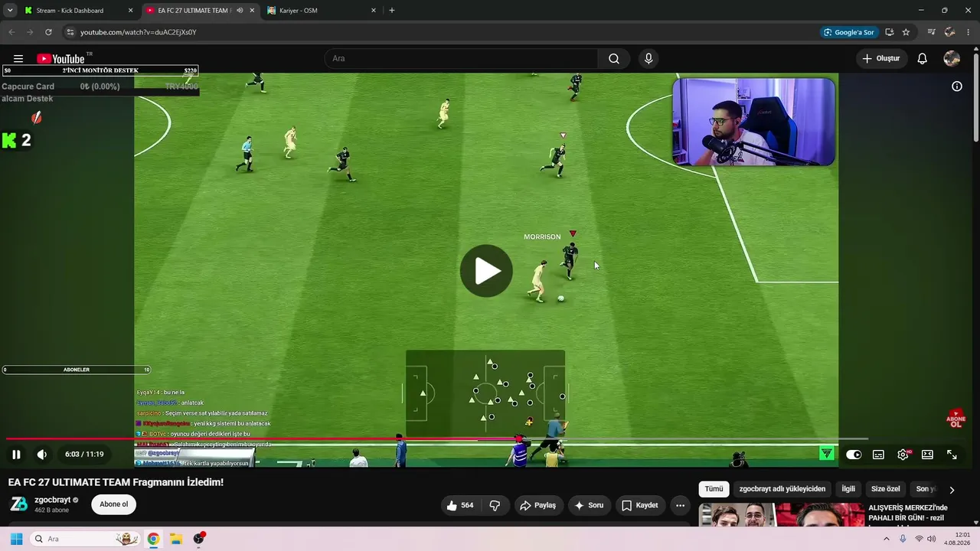The image size is (980, 551).
Task: Dislike the video
Action: [x=495, y=505]
